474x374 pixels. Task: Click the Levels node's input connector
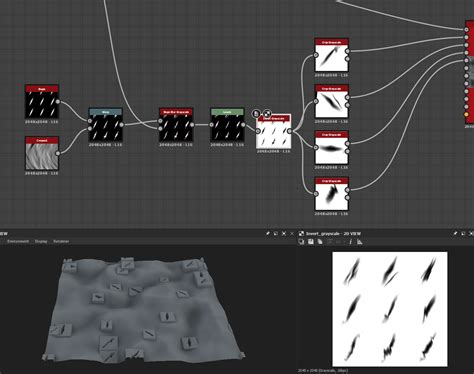(211, 125)
